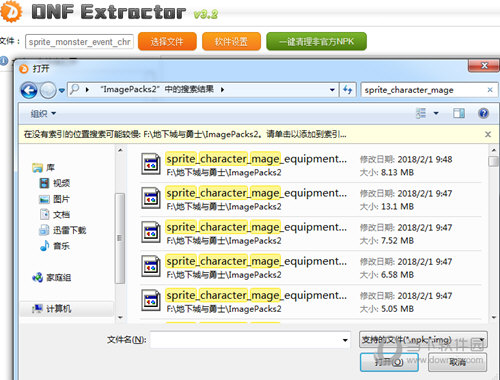The width and height of the screenshot is (500, 380).
Task: Open help with the blue question mark icon
Action: (x=483, y=113)
